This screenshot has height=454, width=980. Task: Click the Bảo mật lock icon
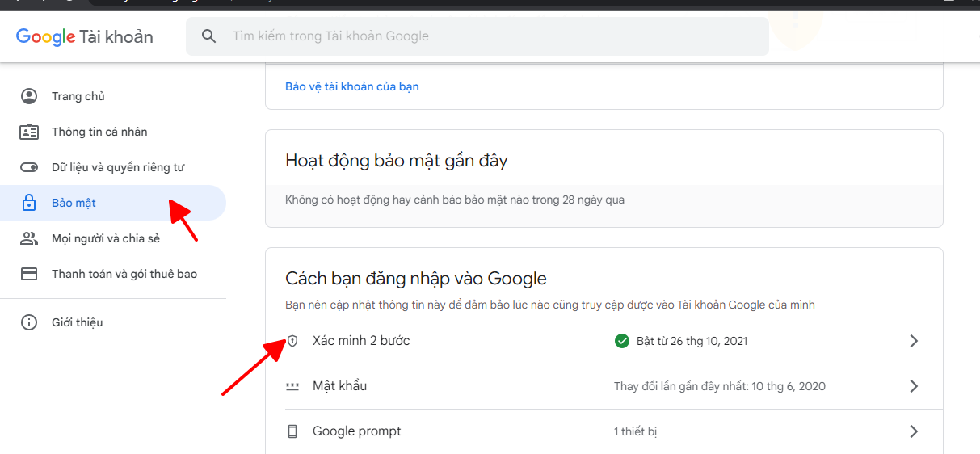pos(29,203)
